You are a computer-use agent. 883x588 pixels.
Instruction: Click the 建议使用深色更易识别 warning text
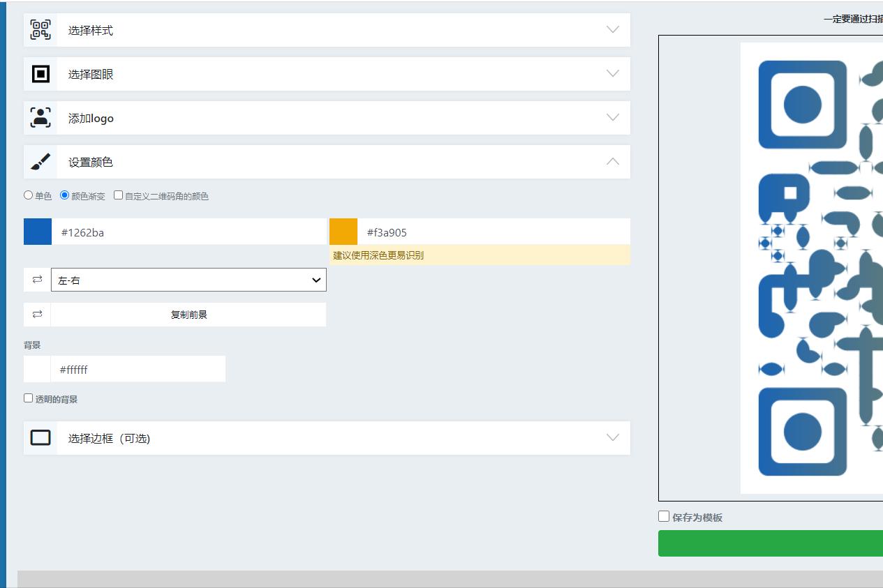[378, 255]
